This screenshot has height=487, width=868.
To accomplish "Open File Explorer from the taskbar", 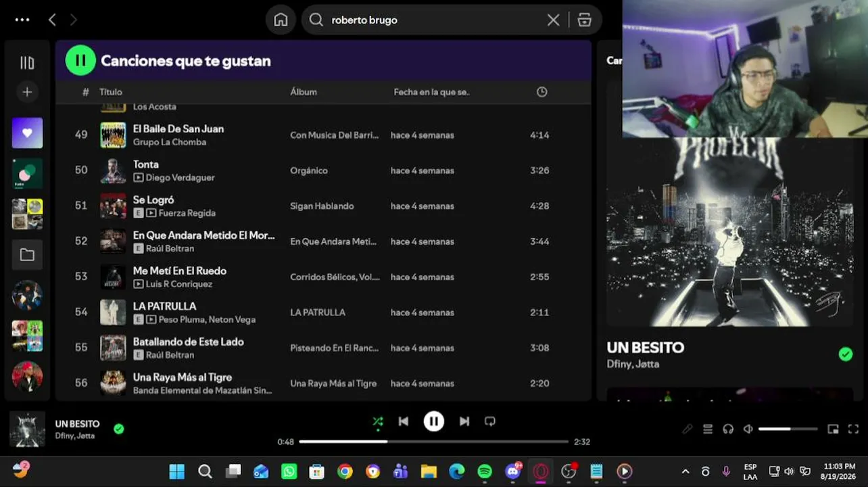I will point(429,471).
